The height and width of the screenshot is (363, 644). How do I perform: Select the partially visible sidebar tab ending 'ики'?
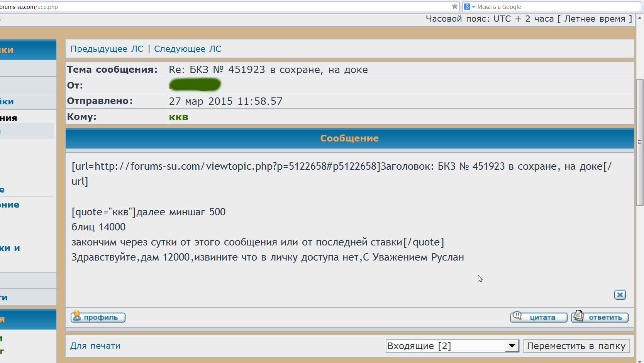pos(8,101)
